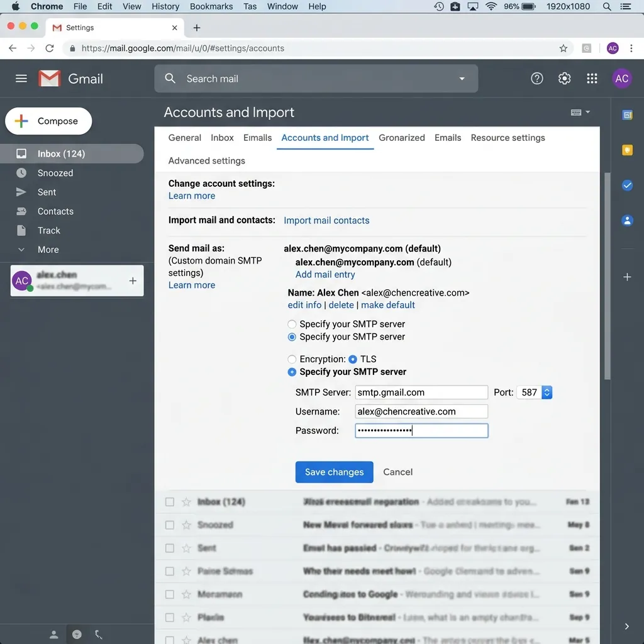Open the History menu in the menu bar

coord(165,6)
